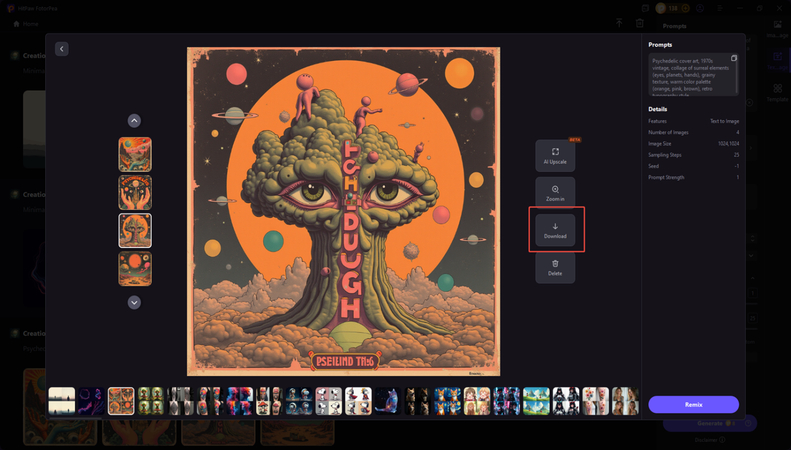The image size is (791, 450).
Task: Click the prompt description text field
Action: point(693,75)
